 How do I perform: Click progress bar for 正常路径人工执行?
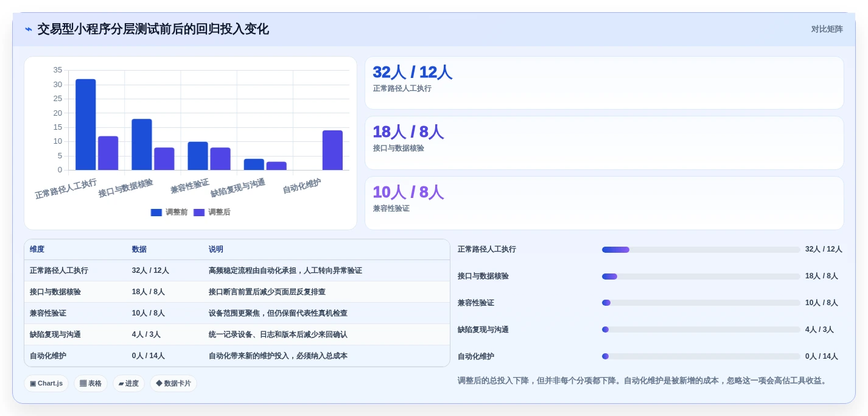pyautogui.click(x=701, y=249)
